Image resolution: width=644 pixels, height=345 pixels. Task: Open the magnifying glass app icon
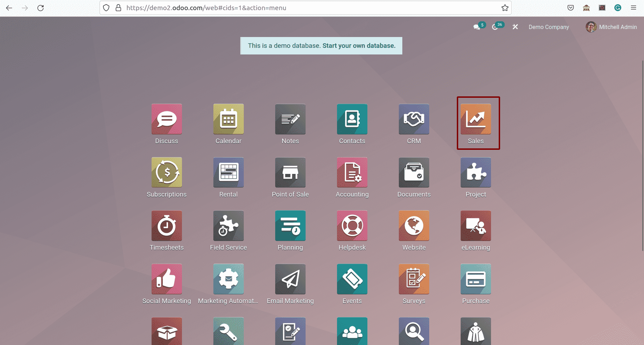pos(414,331)
